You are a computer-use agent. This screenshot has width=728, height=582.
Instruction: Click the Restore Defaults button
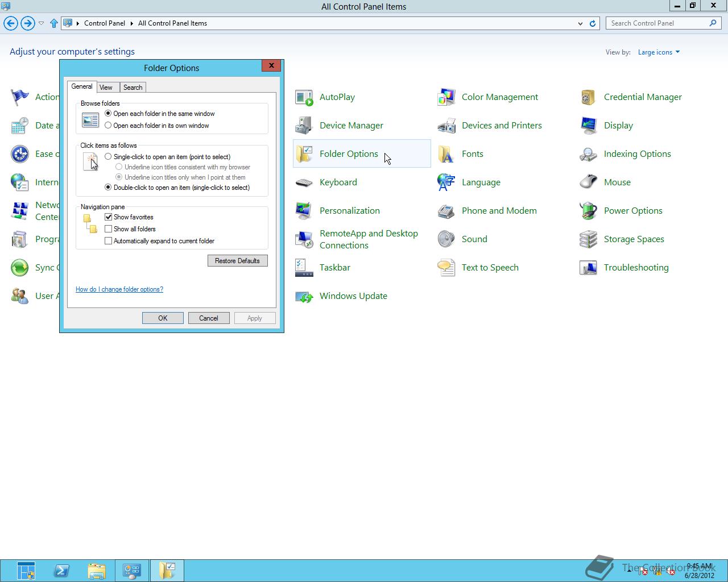click(x=237, y=261)
